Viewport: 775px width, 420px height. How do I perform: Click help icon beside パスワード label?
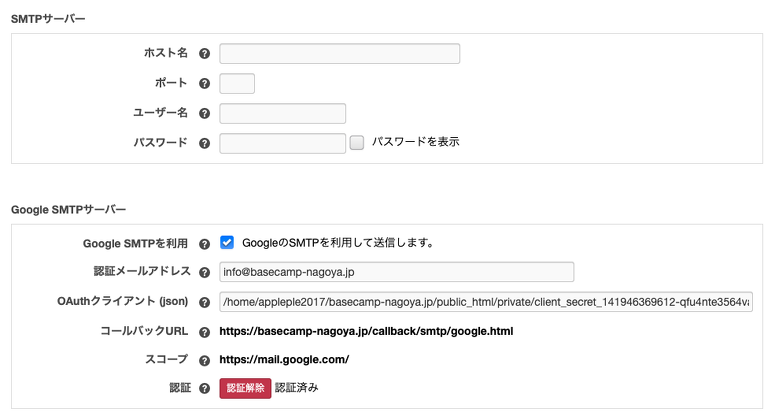205,143
